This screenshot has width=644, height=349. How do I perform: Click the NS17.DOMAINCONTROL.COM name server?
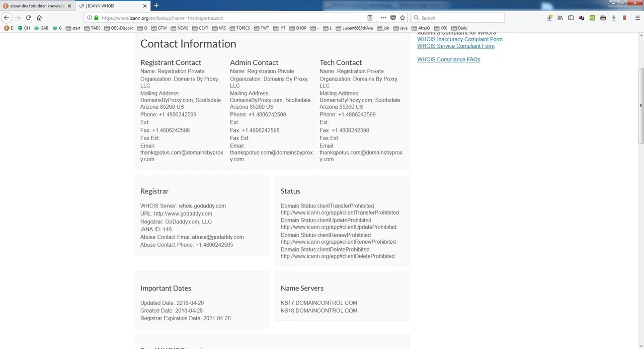(319, 303)
